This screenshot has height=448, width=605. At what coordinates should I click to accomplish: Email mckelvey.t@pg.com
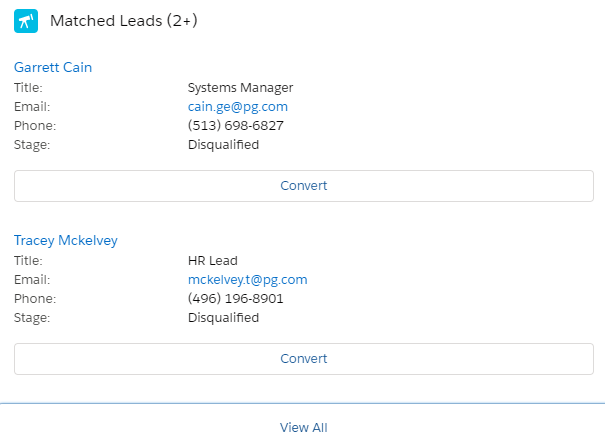247,279
